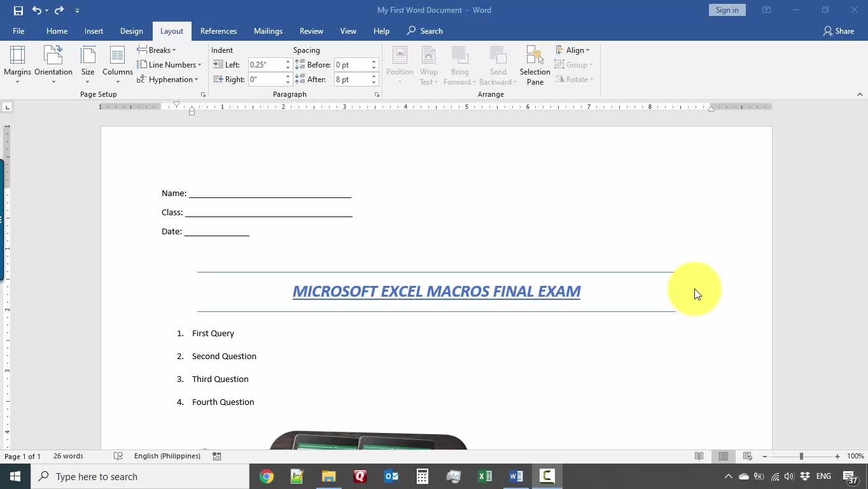Switch to Read Mode view

[699, 456]
